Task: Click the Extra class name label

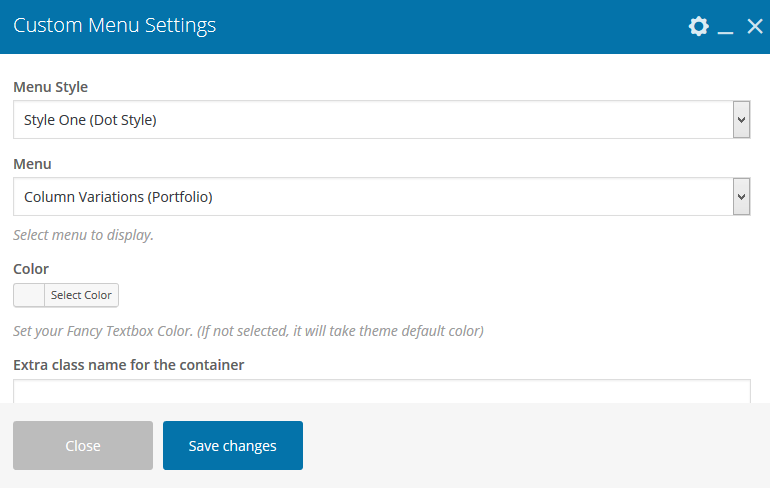Action: (x=129, y=365)
